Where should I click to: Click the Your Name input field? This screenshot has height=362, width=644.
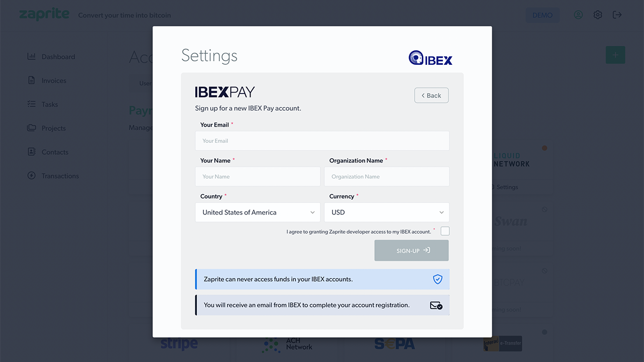258,176
